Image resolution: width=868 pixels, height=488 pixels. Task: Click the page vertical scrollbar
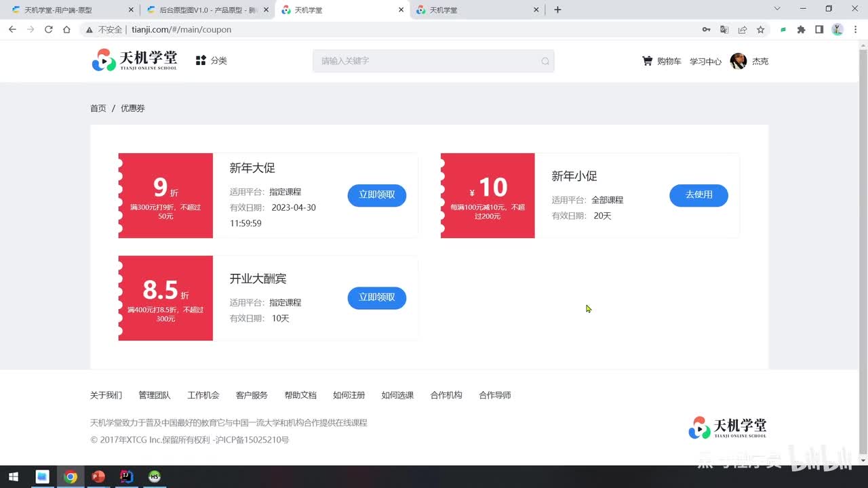(x=863, y=252)
